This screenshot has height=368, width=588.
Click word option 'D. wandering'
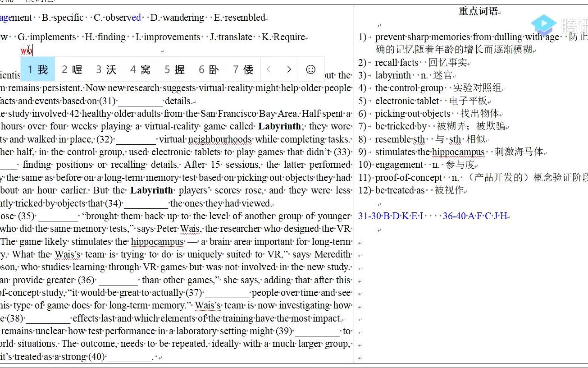point(177,18)
